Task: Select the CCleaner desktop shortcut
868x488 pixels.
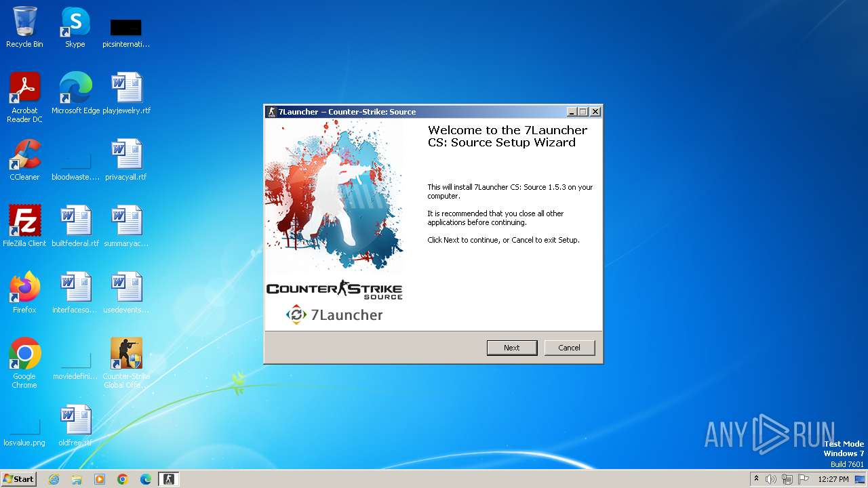Action: point(24,160)
